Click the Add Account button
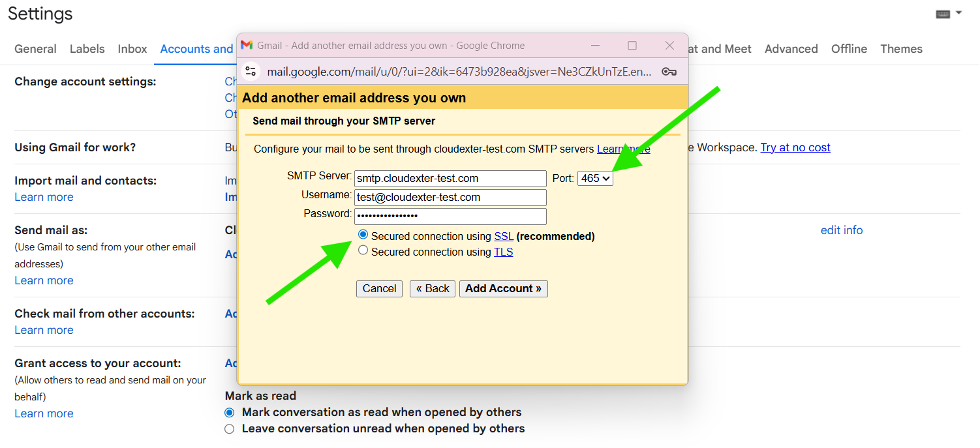The width and height of the screenshot is (980, 448). [x=503, y=288]
